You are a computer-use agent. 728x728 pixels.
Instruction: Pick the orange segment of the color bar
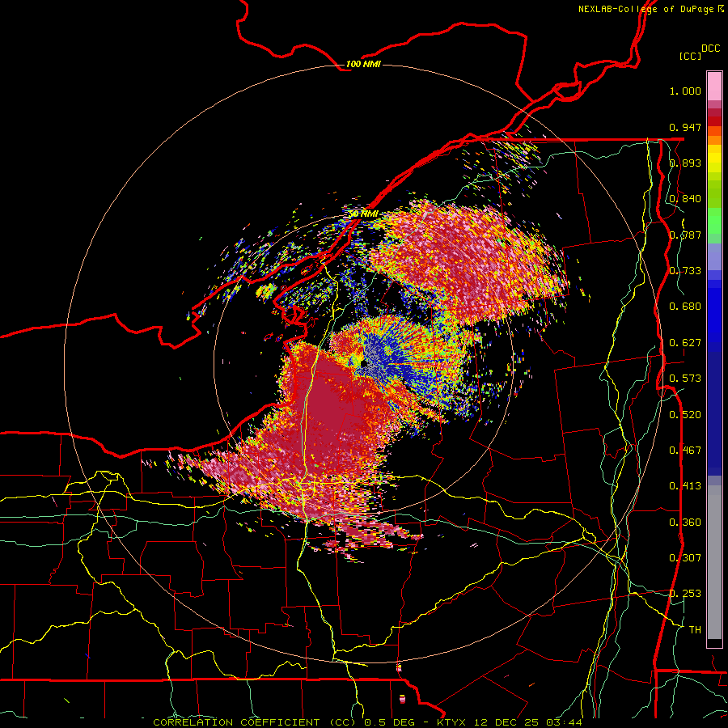pos(714,140)
